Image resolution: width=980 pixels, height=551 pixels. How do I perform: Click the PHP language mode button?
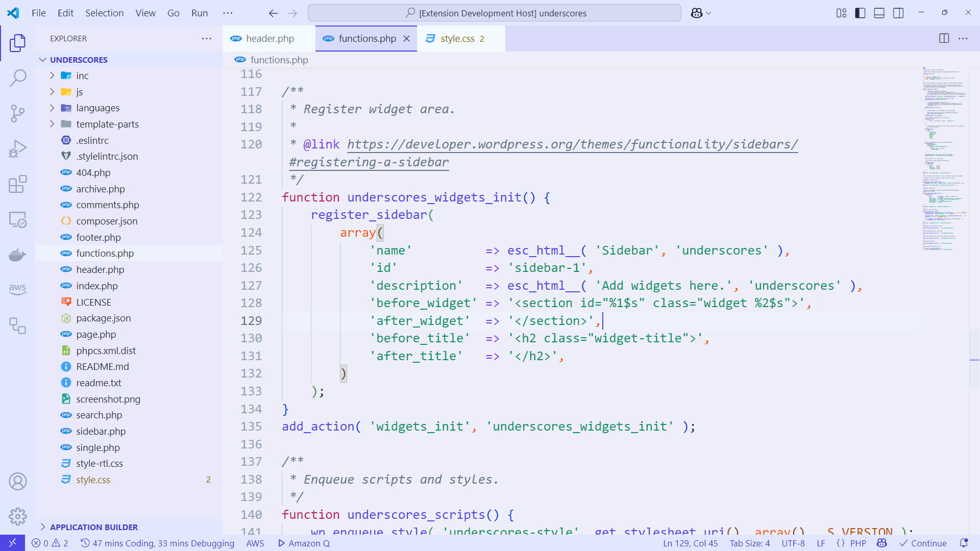point(857,543)
